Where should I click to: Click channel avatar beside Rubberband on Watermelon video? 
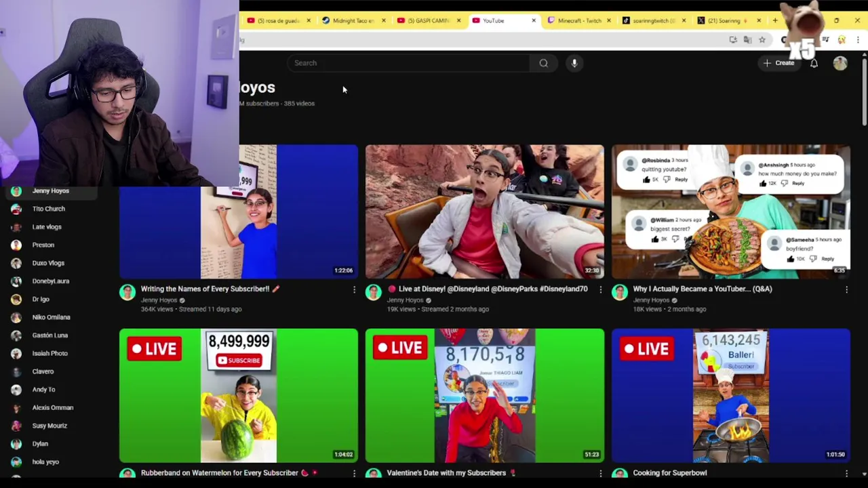point(127,474)
